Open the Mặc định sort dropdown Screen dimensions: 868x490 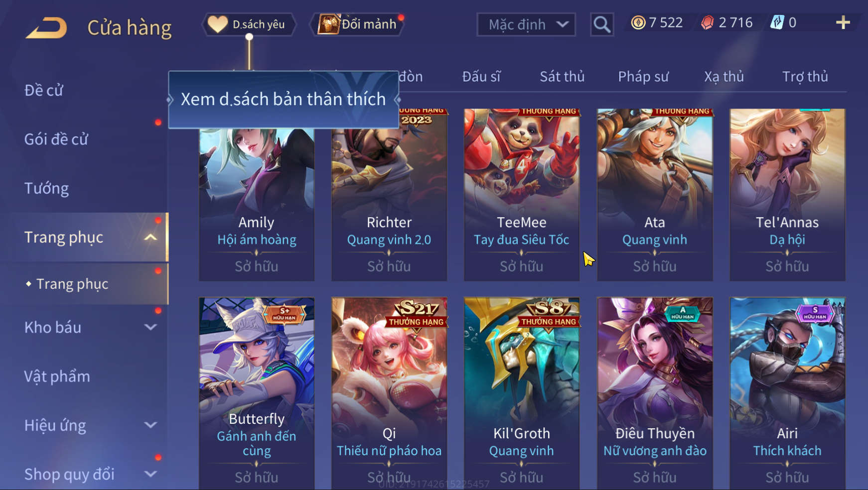coord(526,24)
